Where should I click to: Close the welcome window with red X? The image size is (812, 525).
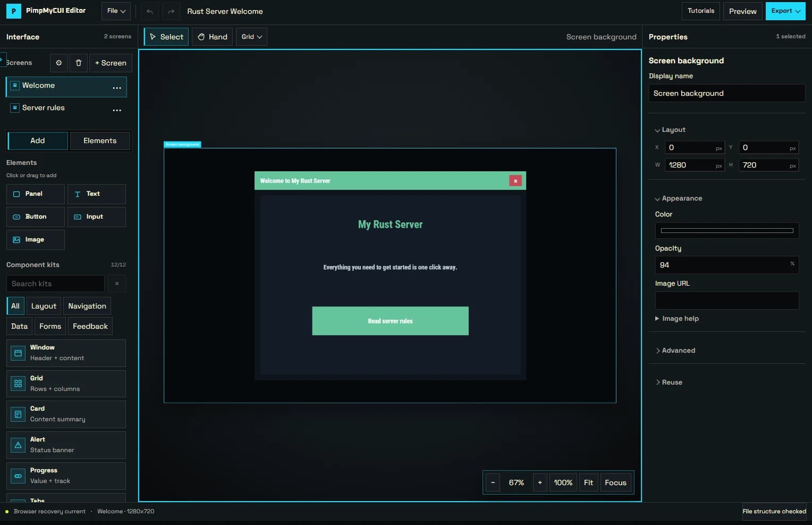pos(515,181)
